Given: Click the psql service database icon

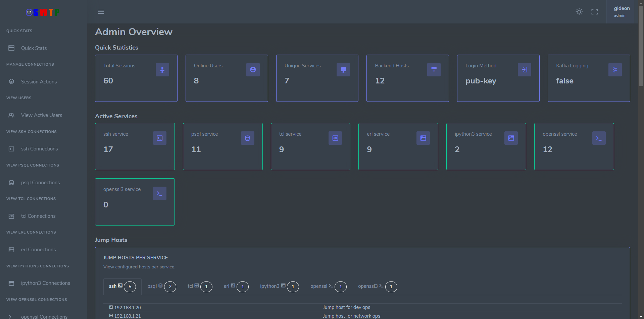Looking at the screenshot, I should pos(247,138).
